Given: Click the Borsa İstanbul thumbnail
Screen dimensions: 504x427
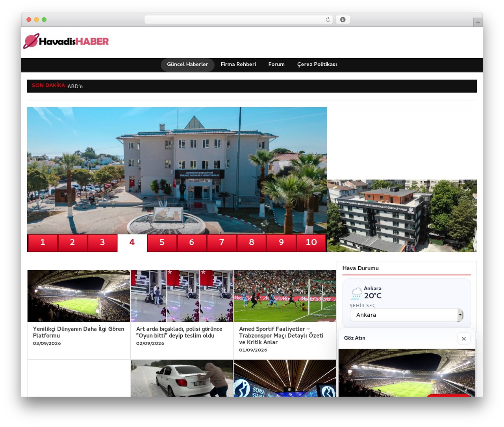Looking at the screenshot, I should [x=285, y=378].
